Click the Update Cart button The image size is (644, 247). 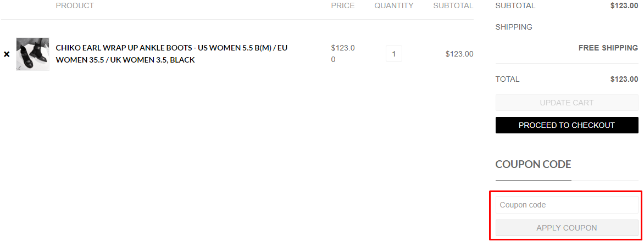(x=567, y=103)
